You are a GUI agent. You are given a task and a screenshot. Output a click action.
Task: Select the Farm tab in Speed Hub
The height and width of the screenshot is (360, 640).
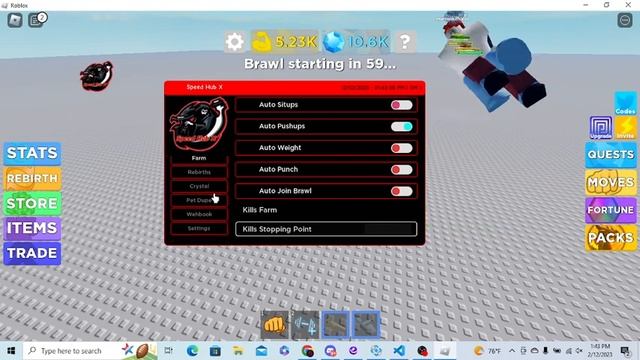(199, 158)
